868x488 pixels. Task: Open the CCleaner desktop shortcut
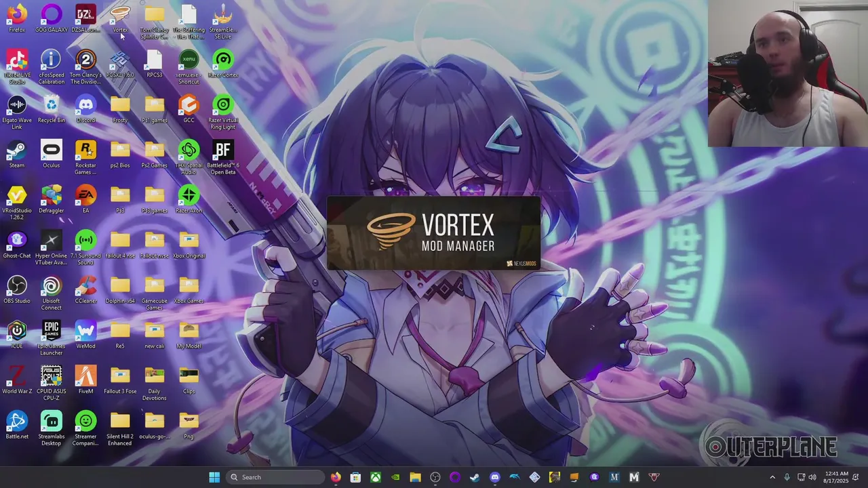[85, 289]
